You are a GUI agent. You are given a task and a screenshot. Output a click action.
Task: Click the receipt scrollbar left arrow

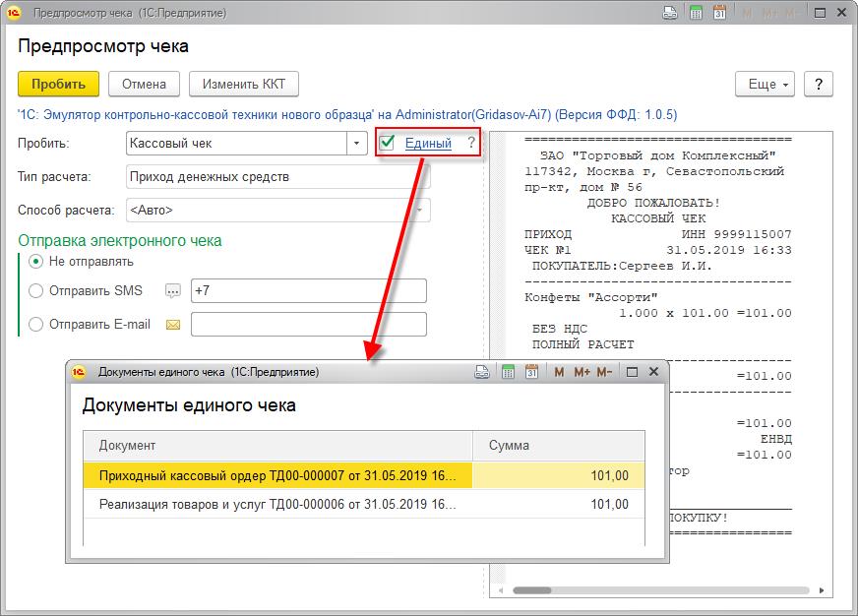(x=501, y=590)
